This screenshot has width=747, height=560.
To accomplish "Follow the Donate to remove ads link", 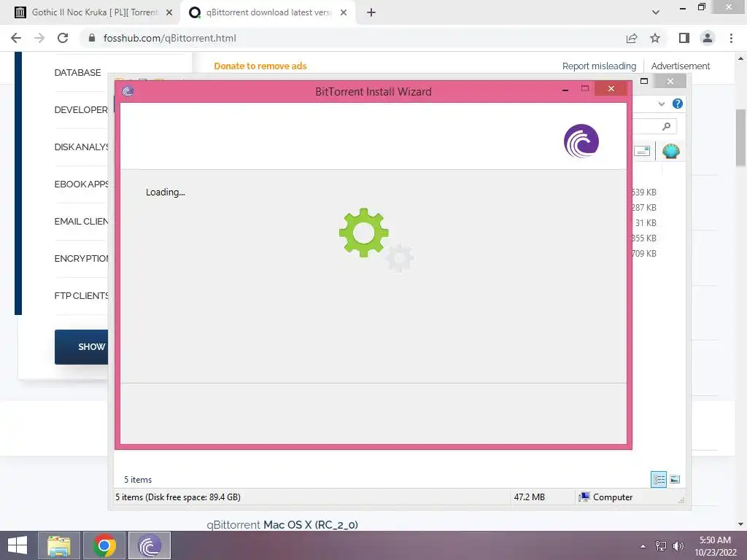I will pyautogui.click(x=260, y=66).
